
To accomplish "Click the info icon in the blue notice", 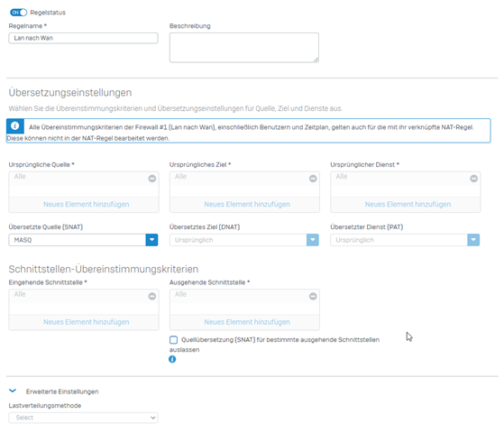I will 15,125.
